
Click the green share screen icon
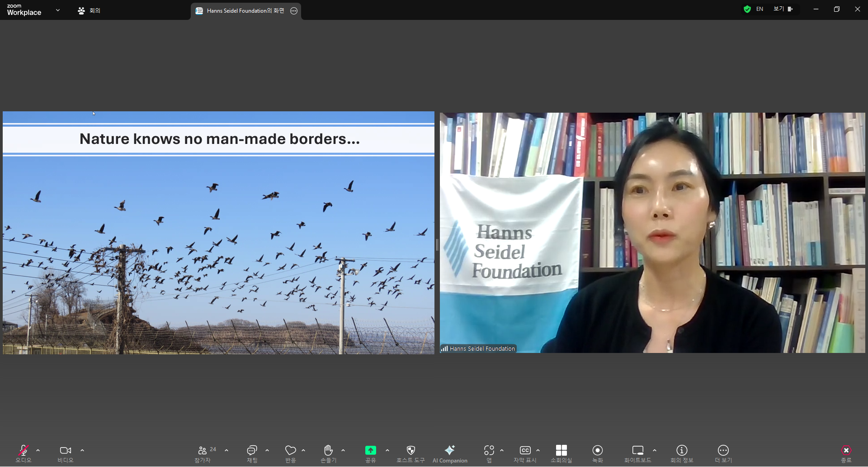[370, 451]
